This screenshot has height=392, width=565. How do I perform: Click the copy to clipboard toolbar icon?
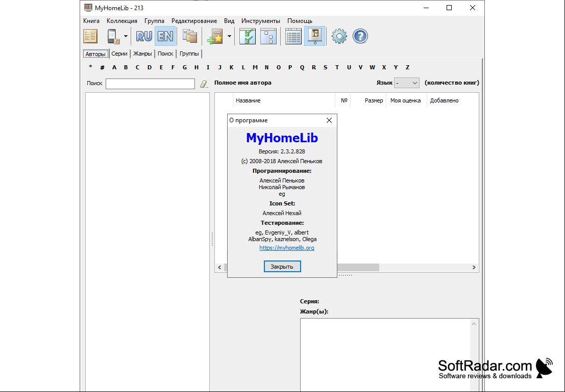[x=189, y=36]
